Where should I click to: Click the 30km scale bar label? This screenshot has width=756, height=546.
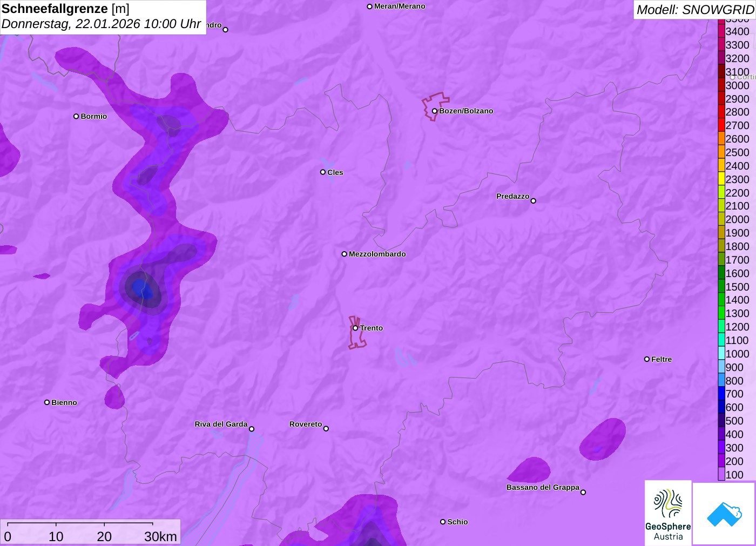coord(160,536)
